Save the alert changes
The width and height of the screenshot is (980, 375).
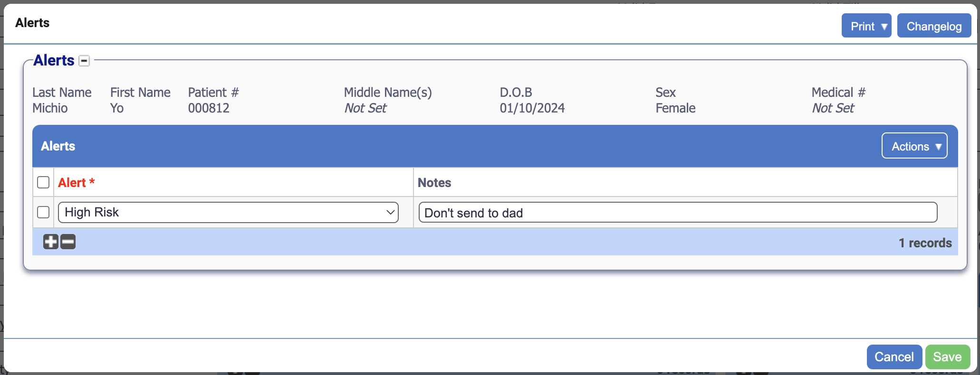[947, 357]
